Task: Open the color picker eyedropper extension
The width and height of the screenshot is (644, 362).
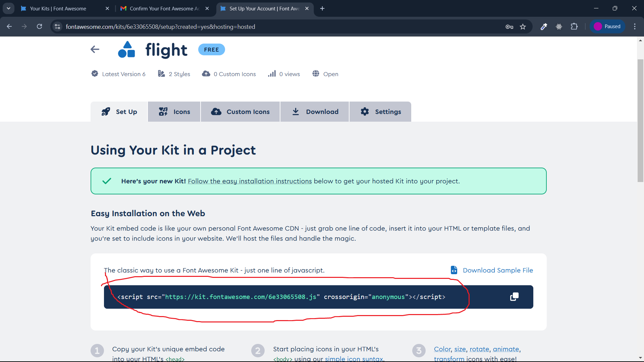Action: click(x=544, y=26)
